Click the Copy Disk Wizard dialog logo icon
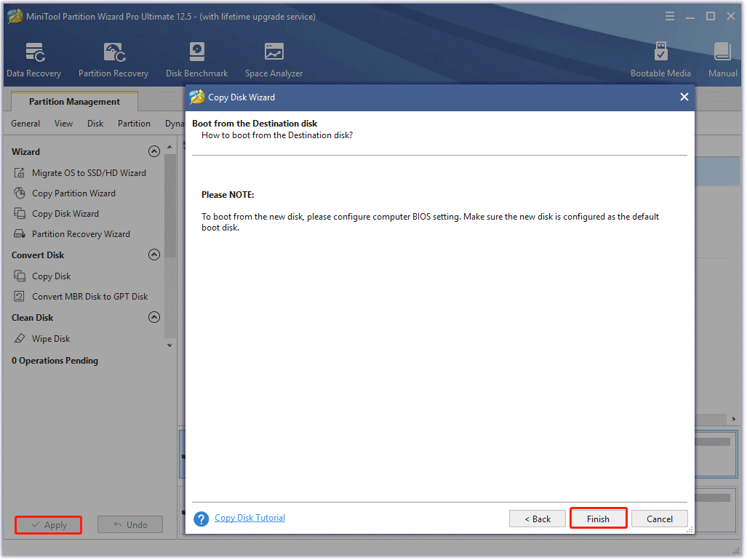 tap(197, 97)
